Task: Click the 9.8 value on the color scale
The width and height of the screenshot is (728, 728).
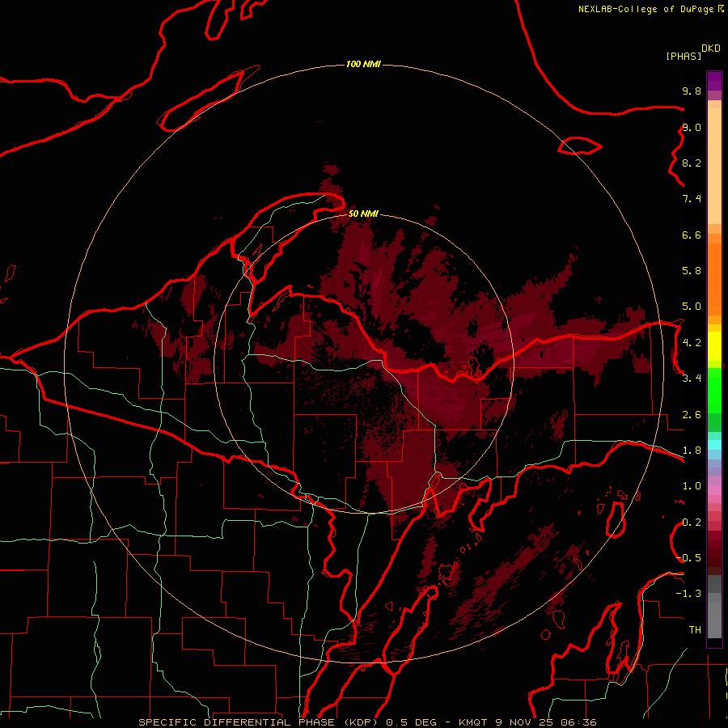Action: coord(692,91)
